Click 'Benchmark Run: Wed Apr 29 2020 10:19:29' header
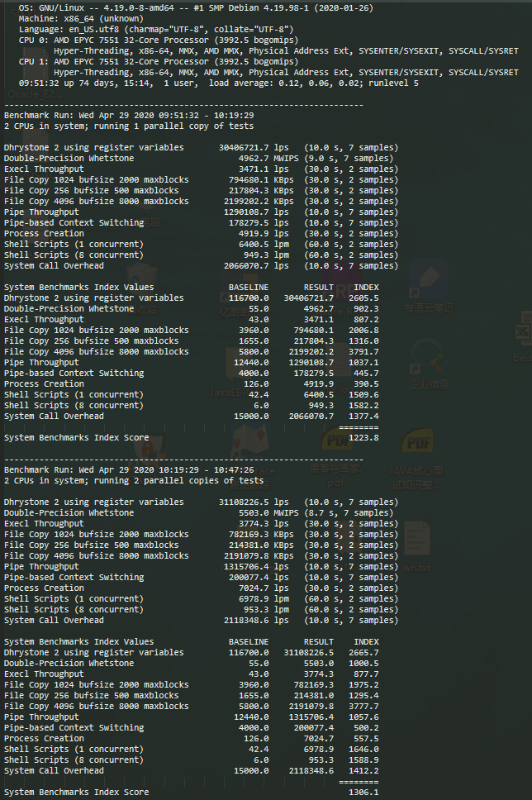This screenshot has width=532, height=800. 129,470
